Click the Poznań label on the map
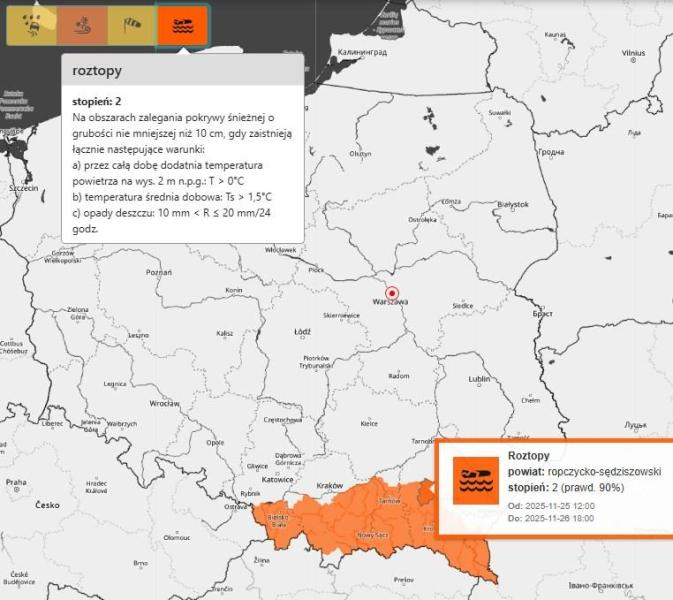 point(159,272)
